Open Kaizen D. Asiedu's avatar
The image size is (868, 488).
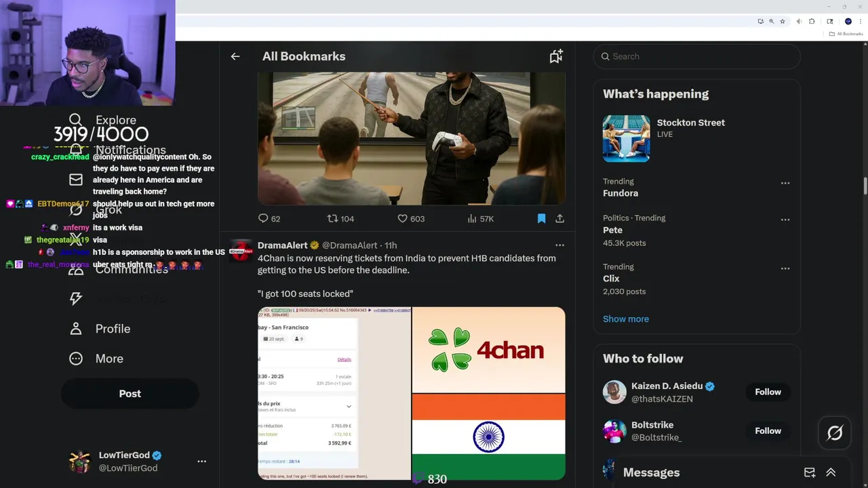tap(614, 392)
